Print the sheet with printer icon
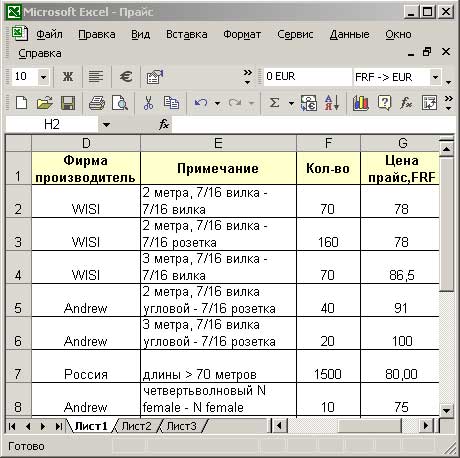Image resolution: width=460 pixels, height=458 pixels. (97, 103)
